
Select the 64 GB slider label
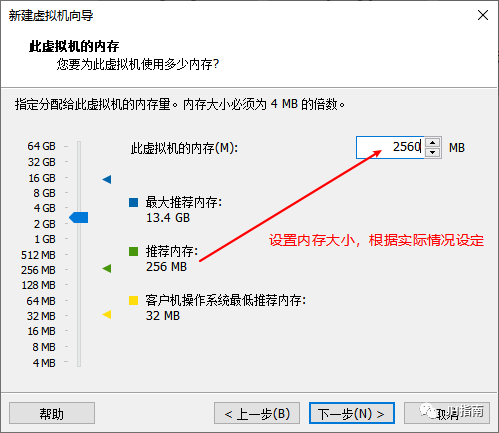(x=41, y=146)
